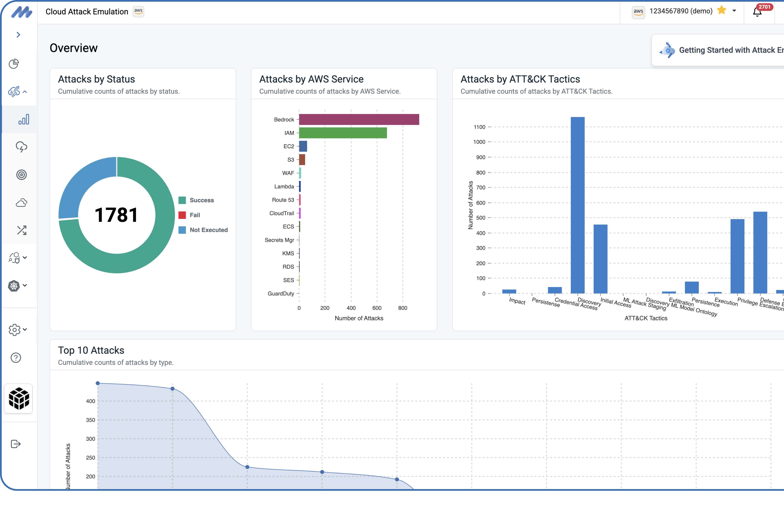Click the 1234567890 (demo) account name
The width and height of the screenshot is (784, 532).
[681, 11]
